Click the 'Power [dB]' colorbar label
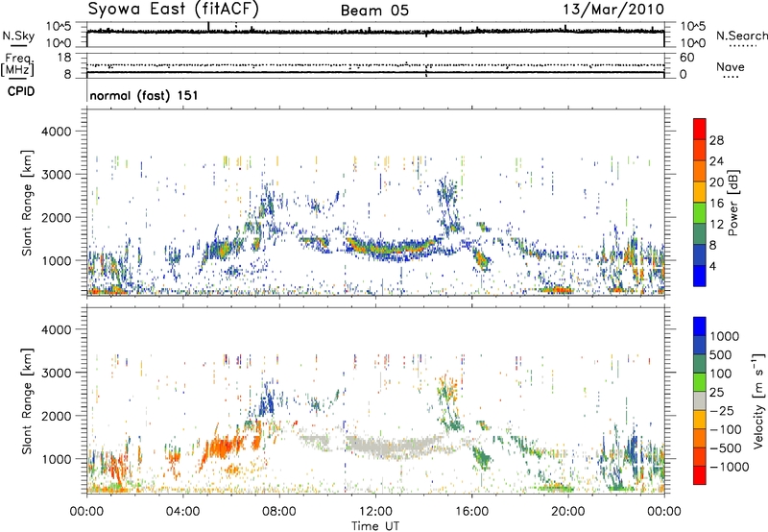The height and width of the screenshot is (532, 768). 732,203
